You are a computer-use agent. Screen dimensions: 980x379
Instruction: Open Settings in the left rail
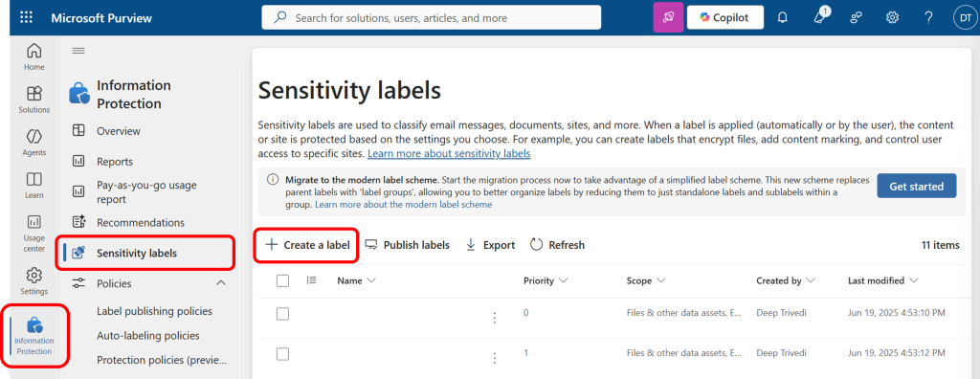pos(34,280)
